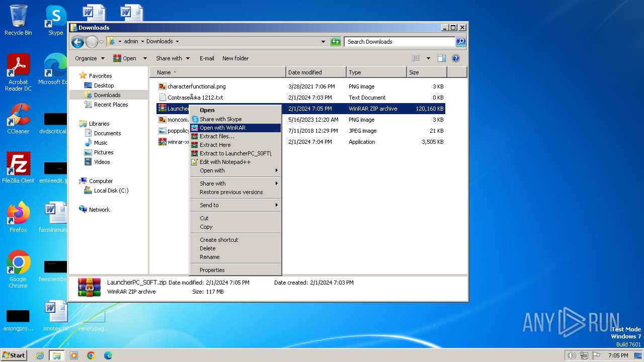Click the Start button
This screenshot has width=644, height=362.
(x=14, y=355)
